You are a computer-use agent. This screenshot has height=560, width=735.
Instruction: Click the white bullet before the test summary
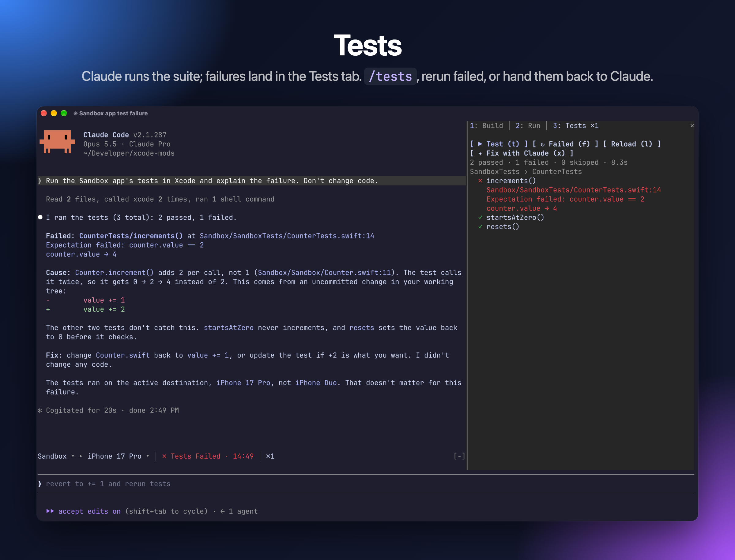click(40, 217)
